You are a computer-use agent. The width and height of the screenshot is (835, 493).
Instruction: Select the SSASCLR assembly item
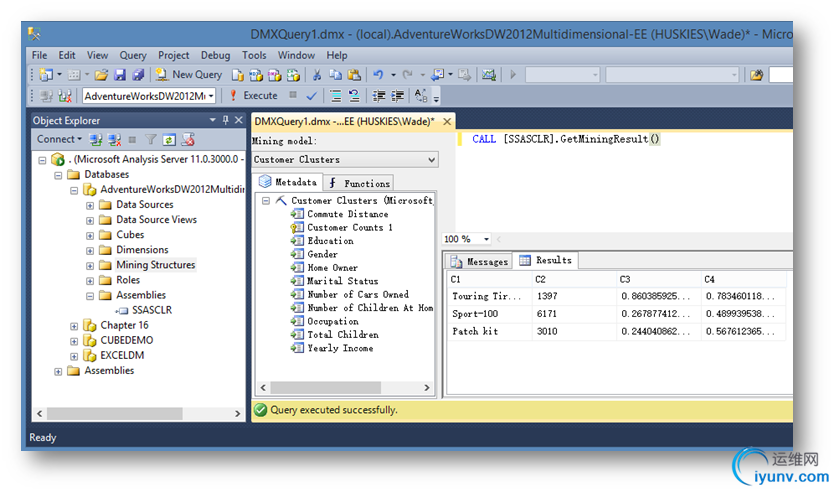152,310
